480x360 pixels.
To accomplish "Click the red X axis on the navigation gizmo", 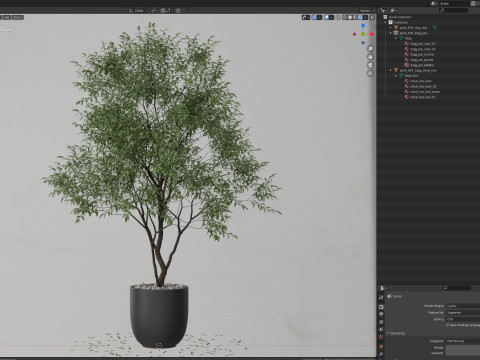I will click(x=371, y=34).
